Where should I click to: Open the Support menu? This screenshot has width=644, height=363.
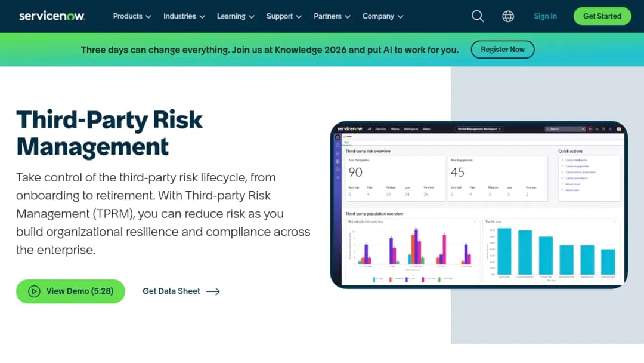pos(284,16)
